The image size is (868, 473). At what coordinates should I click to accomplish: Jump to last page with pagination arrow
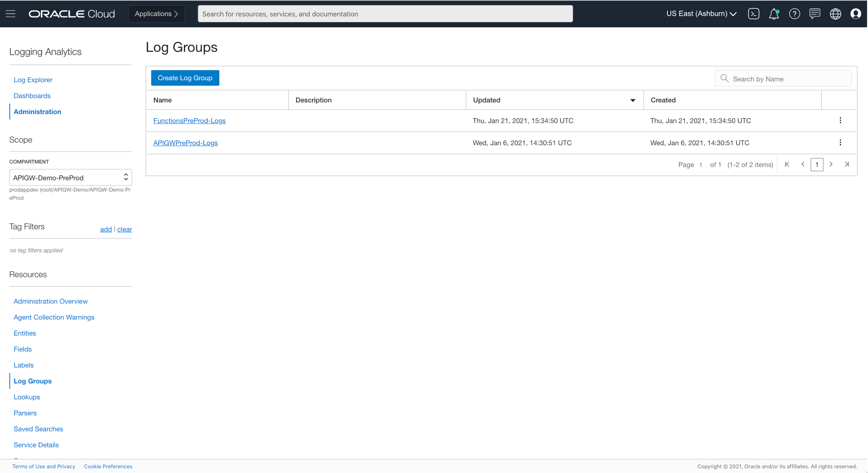pyautogui.click(x=847, y=164)
